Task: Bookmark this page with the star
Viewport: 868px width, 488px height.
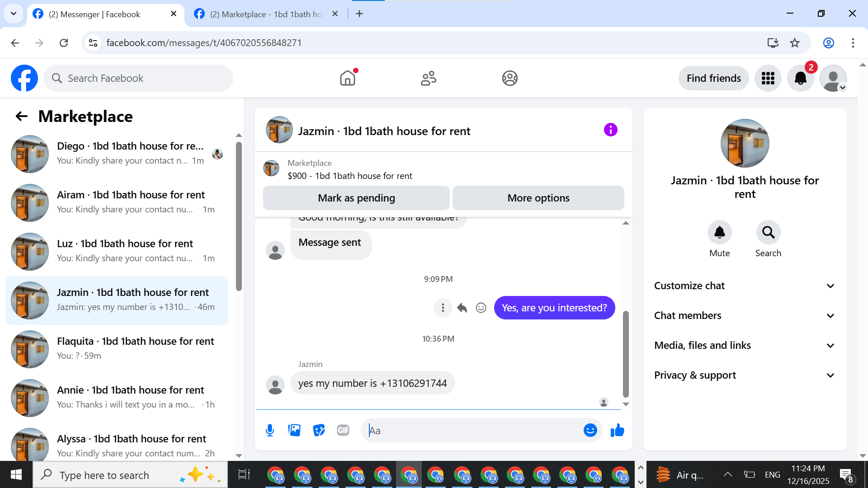Action: 795,43
